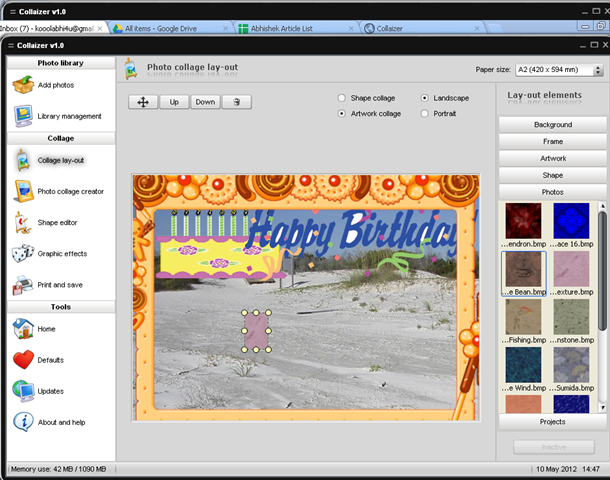610x480 pixels.
Task: Switch to All items - Google Drive tab
Action: [160, 28]
